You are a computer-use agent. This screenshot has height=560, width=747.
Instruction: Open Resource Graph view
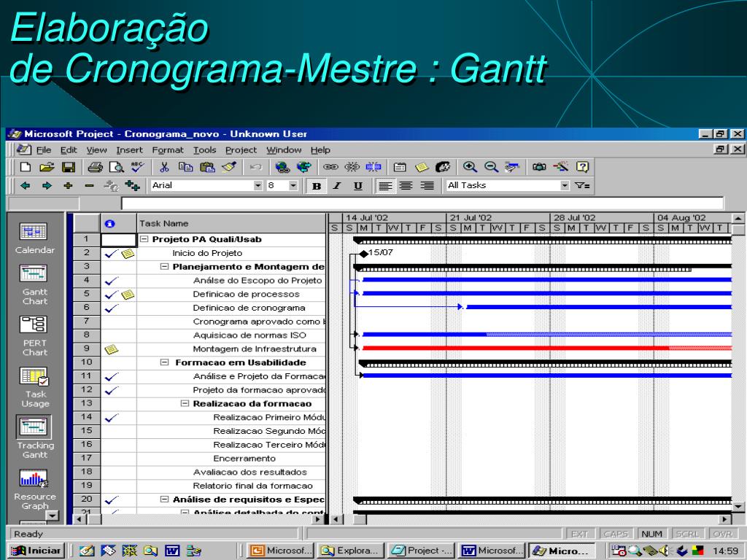pyautogui.click(x=34, y=489)
